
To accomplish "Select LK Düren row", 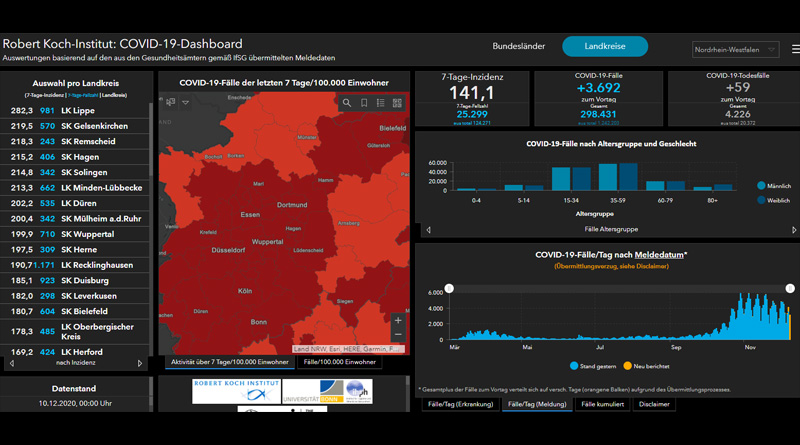I will [x=74, y=203].
